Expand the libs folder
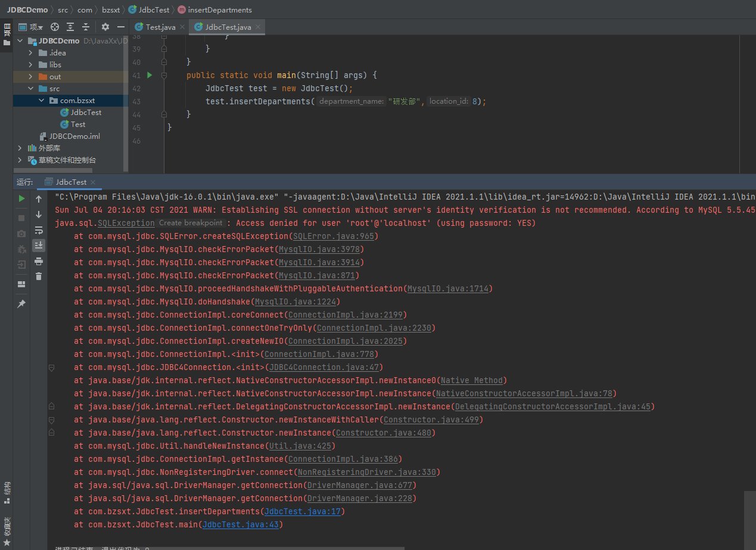The image size is (756, 550). [30, 65]
